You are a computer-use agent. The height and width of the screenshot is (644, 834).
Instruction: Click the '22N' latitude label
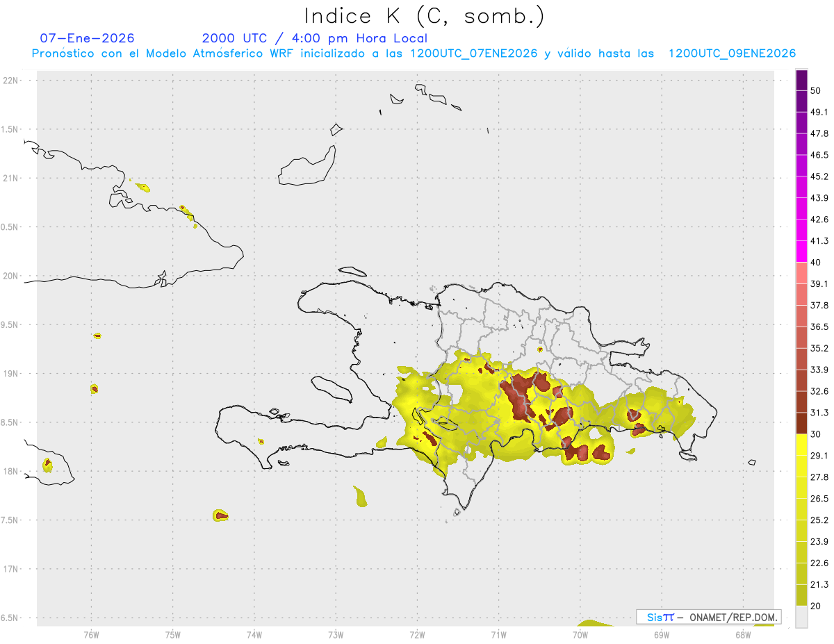(x=11, y=80)
